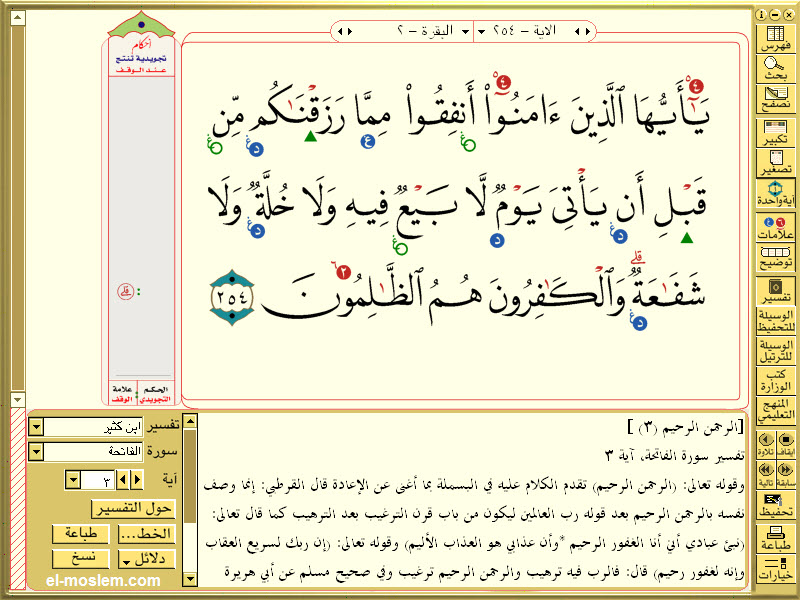Stop recitation with the ايقاف button
The image size is (800, 600).
point(786,444)
